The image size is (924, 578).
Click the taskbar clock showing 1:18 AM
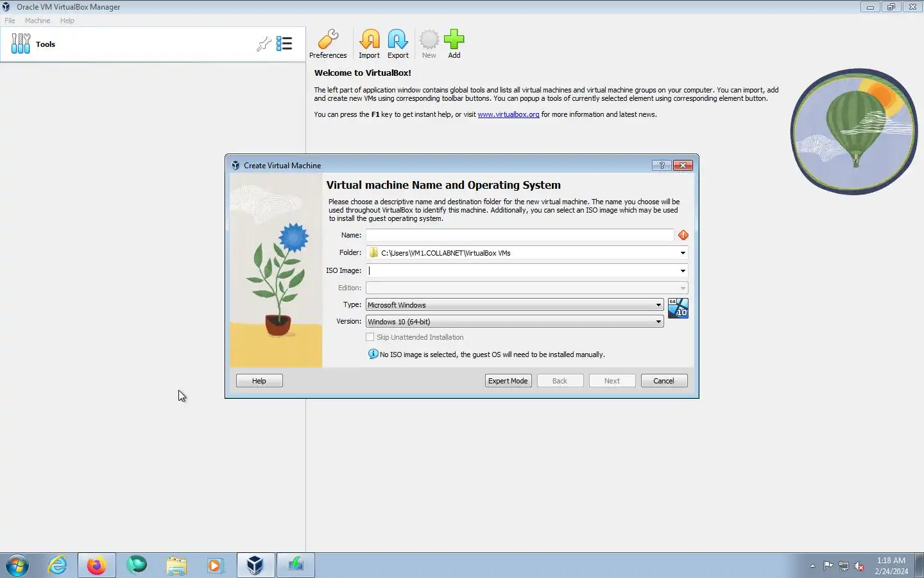(891, 565)
